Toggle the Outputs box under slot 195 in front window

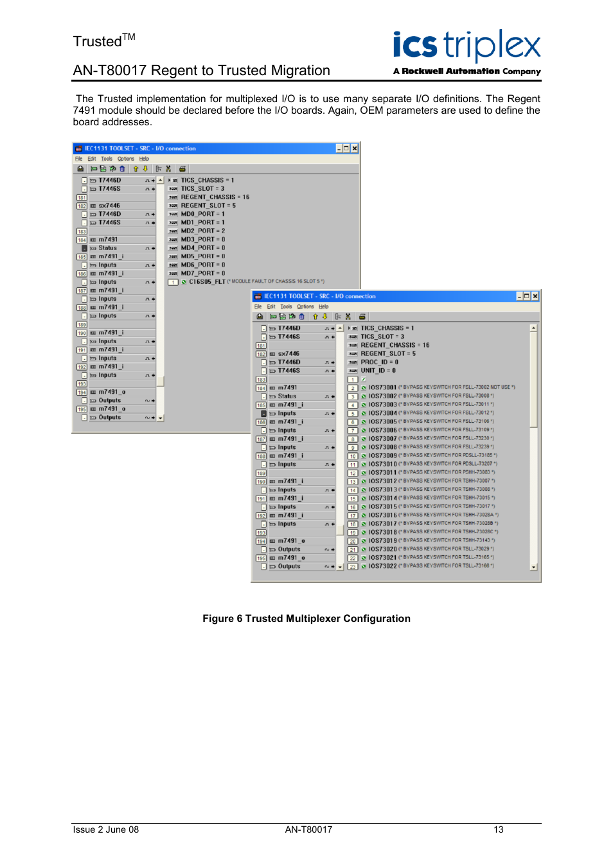pyautogui.click(x=263, y=566)
